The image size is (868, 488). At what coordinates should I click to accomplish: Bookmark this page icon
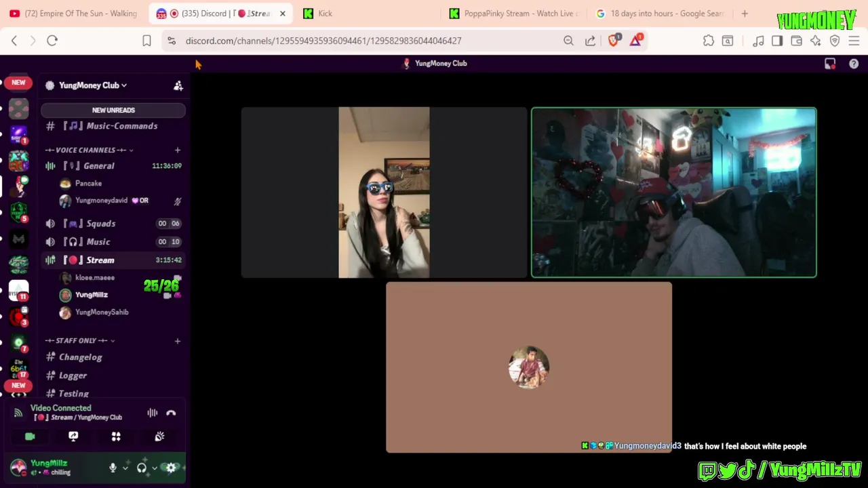[146, 41]
